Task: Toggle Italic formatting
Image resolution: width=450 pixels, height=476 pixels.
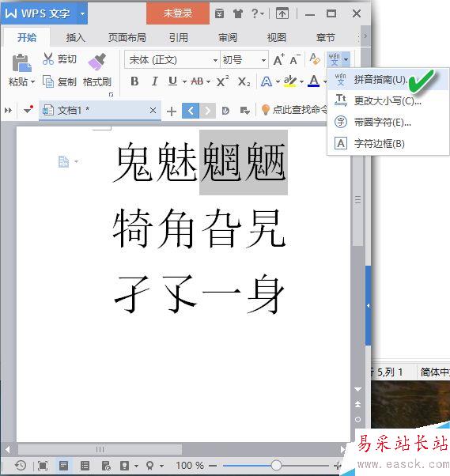Action: (x=154, y=81)
